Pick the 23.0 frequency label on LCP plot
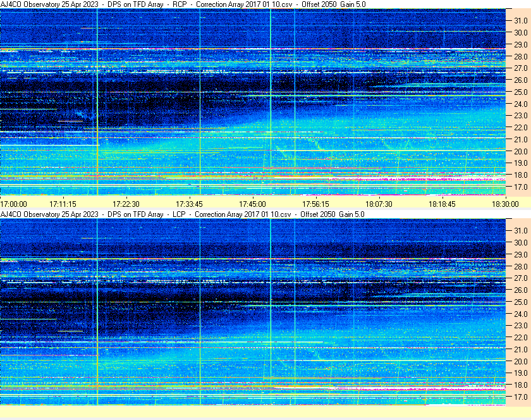The width and height of the screenshot is (531, 420). tap(521, 326)
